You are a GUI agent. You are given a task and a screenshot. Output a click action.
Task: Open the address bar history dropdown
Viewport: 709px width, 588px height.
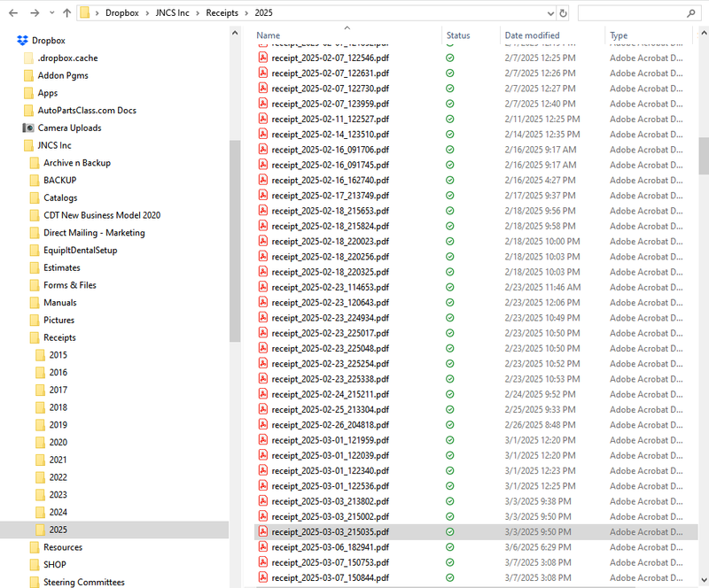pyautogui.click(x=549, y=13)
